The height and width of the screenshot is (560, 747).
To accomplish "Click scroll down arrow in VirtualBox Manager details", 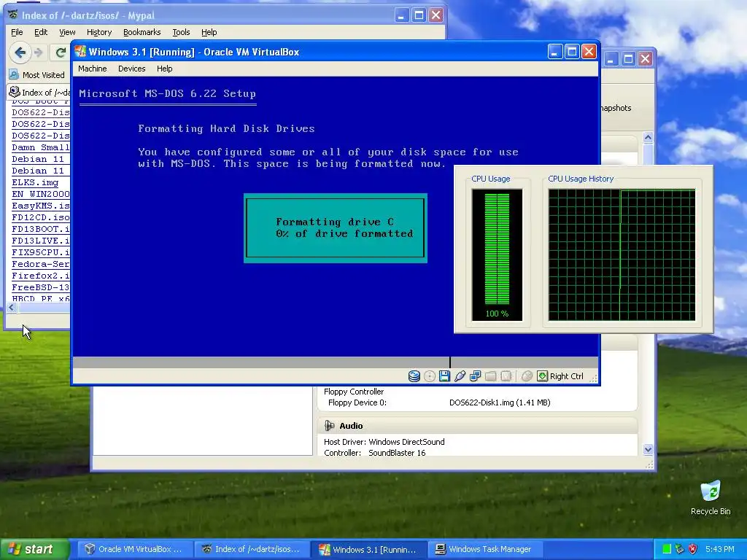I will coord(648,449).
